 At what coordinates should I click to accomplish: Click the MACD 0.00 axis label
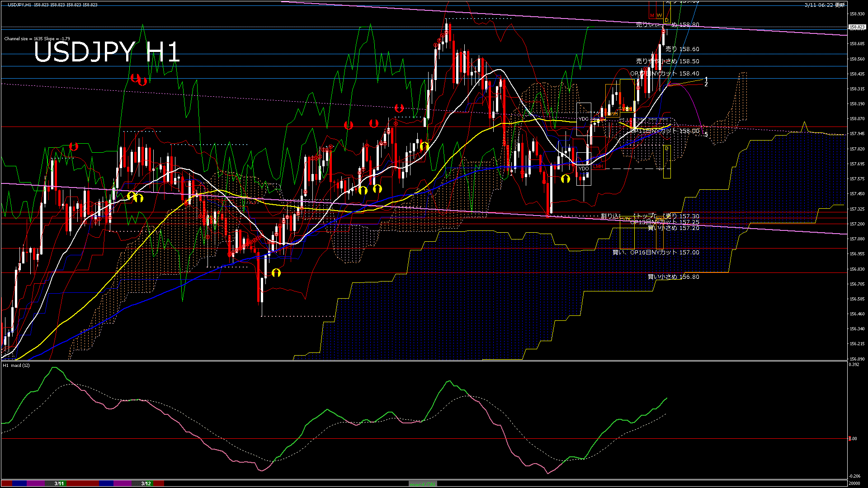[x=853, y=438]
